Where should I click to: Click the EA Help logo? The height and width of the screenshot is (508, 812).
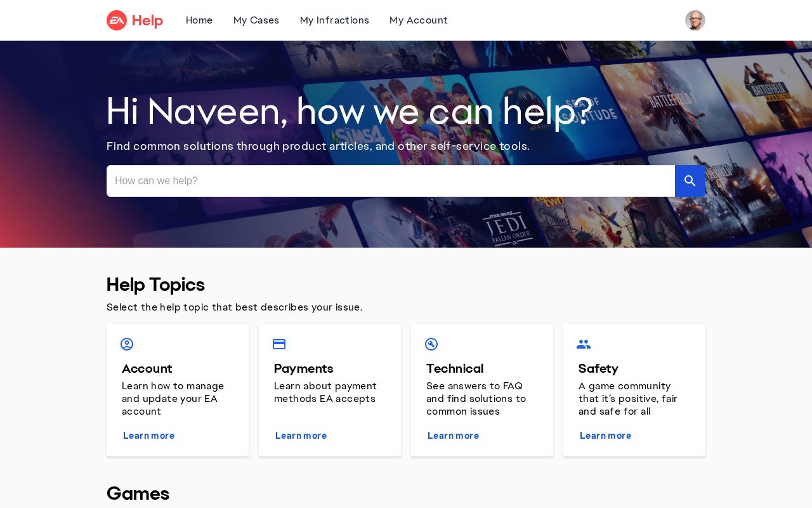click(x=134, y=20)
